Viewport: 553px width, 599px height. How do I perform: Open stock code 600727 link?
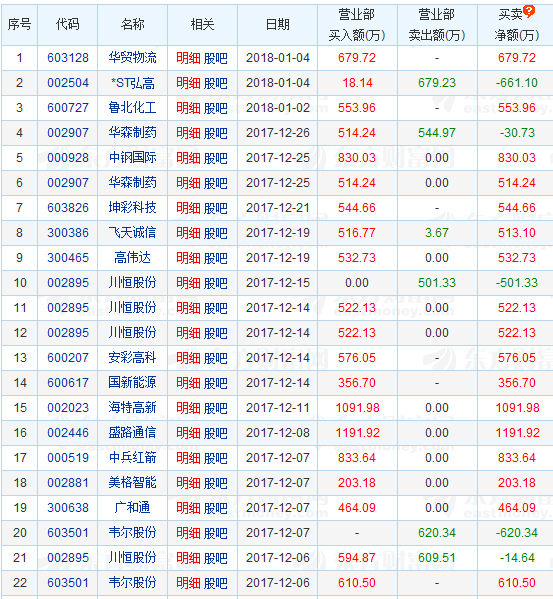pos(68,108)
